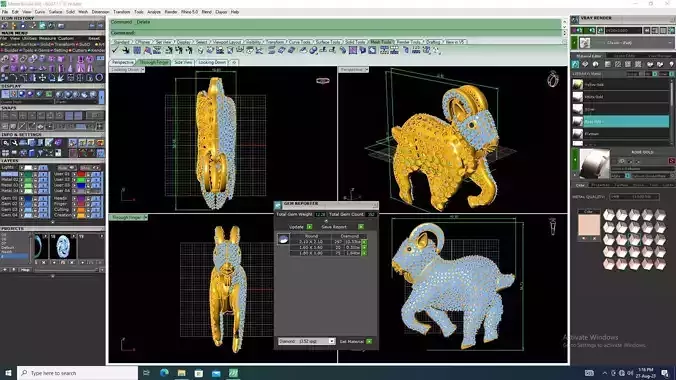
Task: Expand the V-Ray render preset dropdown
Action: click(x=670, y=43)
